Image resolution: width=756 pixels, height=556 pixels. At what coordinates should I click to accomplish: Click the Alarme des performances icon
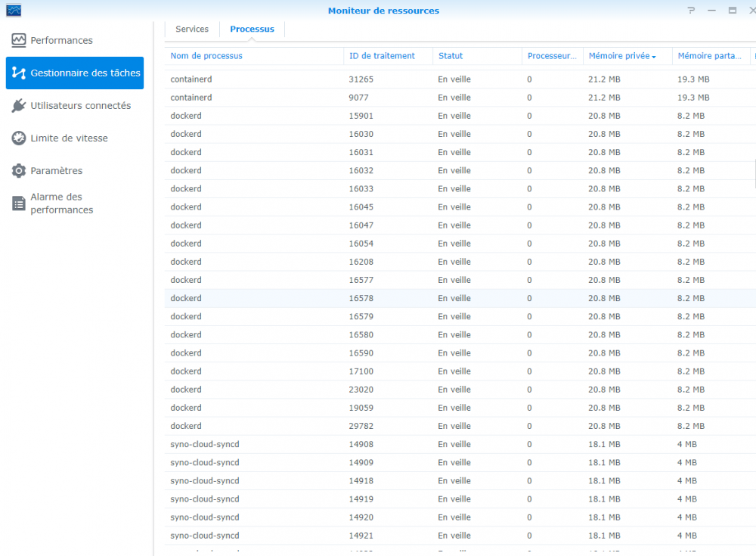point(19,203)
